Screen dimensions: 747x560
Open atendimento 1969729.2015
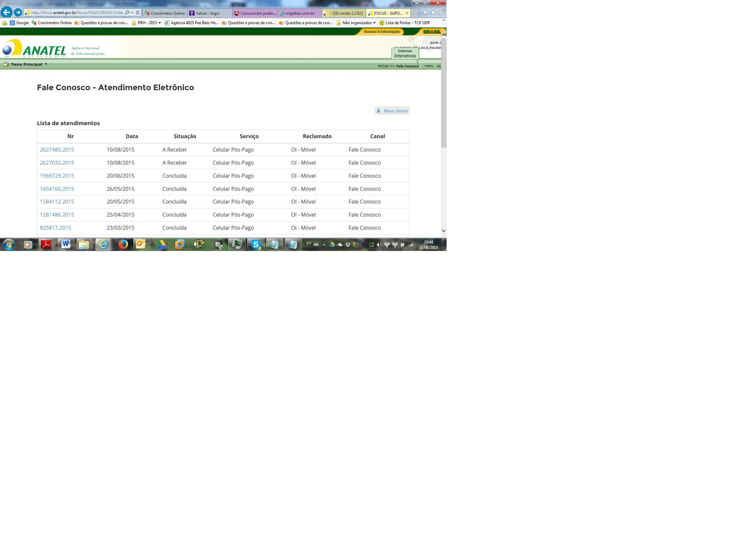57,176
